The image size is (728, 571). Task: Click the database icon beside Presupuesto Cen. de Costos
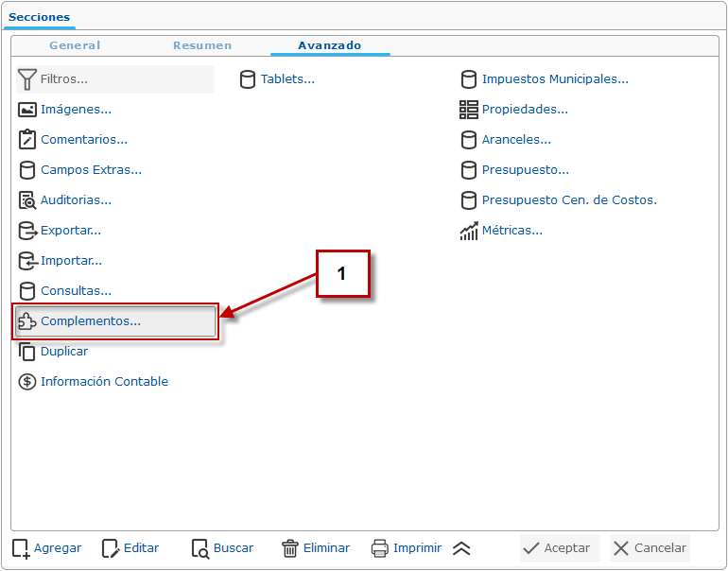tap(468, 200)
